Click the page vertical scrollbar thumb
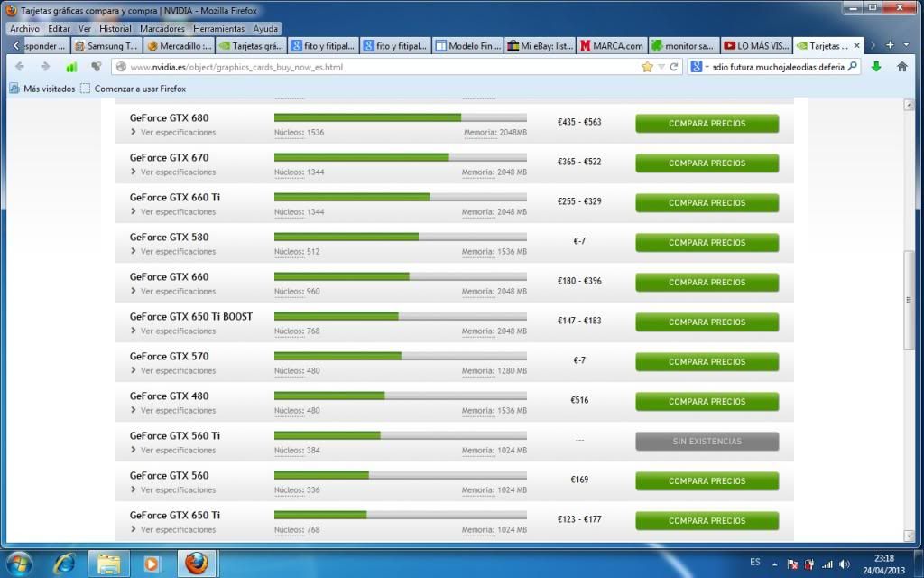924x578 pixels. coord(908,300)
